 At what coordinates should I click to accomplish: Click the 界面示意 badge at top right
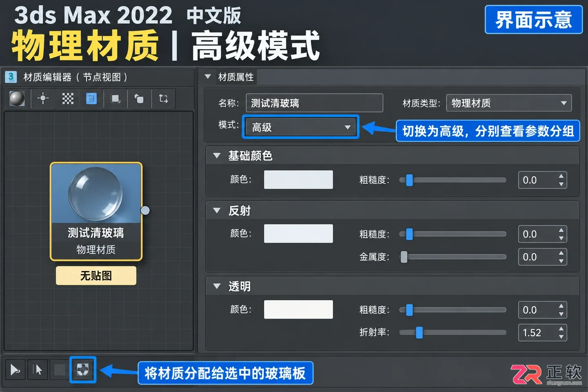pyautogui.click(x=533, y=20)
